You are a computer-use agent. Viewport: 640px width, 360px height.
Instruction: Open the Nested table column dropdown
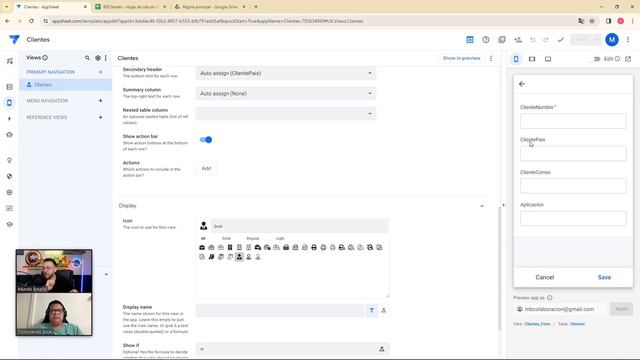coord(286,114)
